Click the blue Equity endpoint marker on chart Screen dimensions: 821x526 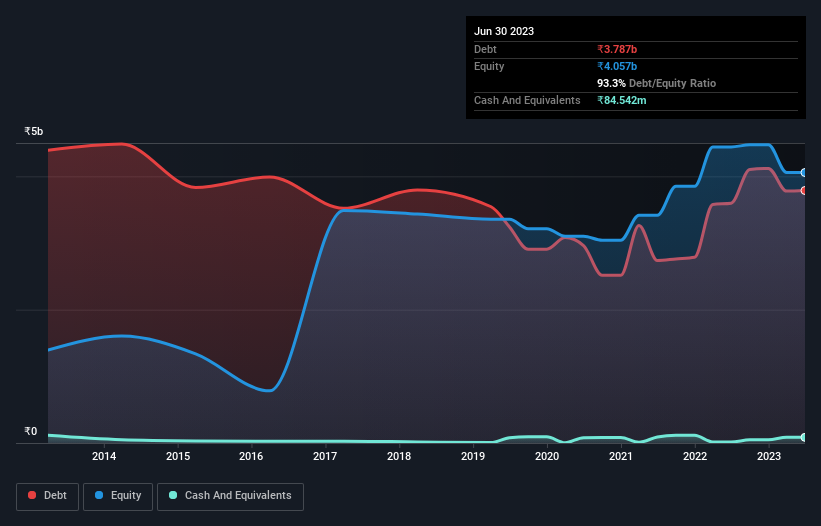(x=804, y=173)
